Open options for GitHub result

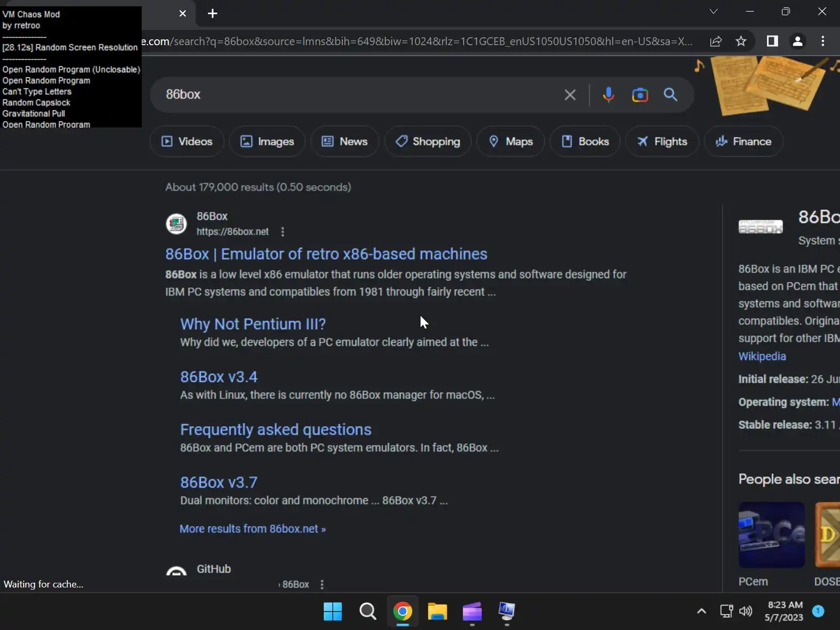point(322,584)
